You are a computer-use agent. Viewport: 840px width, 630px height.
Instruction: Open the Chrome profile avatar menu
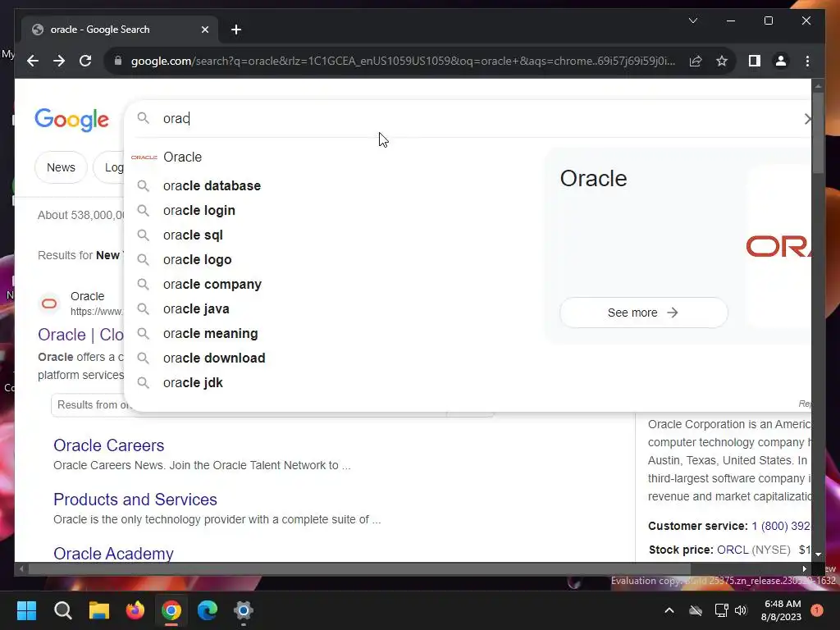(781, 61)
